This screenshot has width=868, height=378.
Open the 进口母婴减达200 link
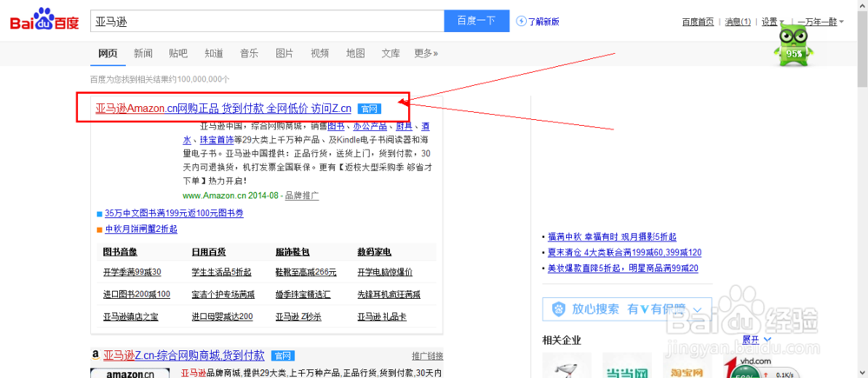222,317
